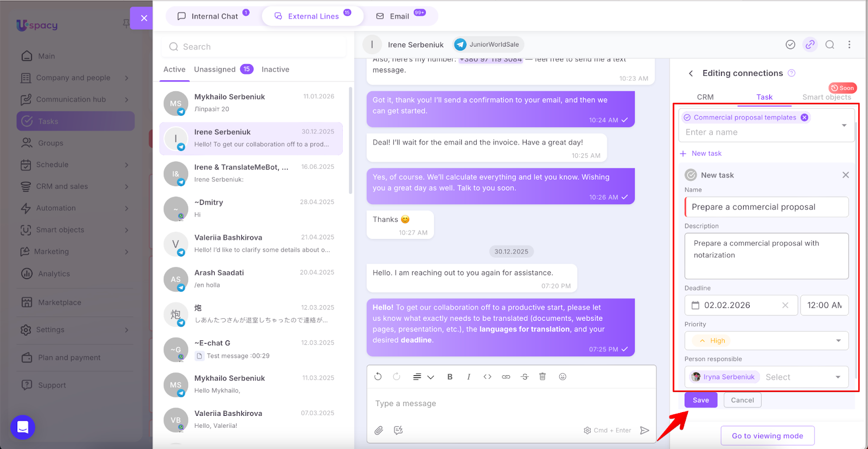Toggle bold formatting in message editor
The height and width of the screenshot is (449, 868).
pyautogui.click(x=450, y=377)
